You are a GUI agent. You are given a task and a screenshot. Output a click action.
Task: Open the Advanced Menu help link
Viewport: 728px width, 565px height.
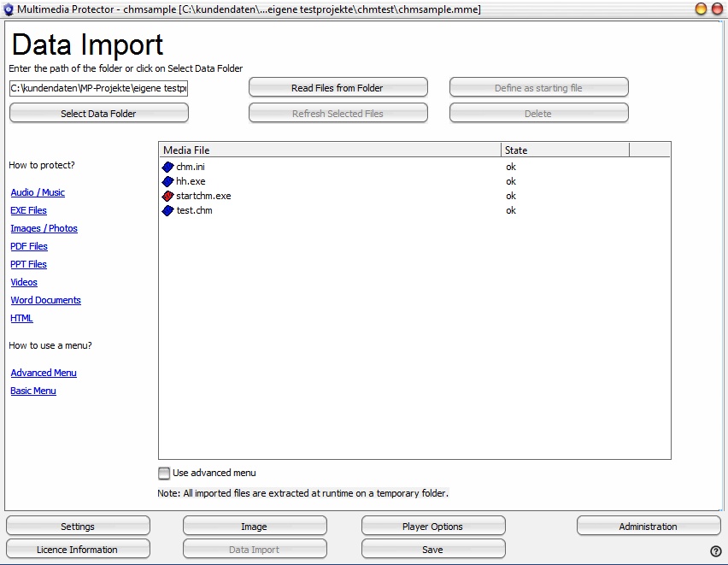pyautogui.click(x=44, y=374)
